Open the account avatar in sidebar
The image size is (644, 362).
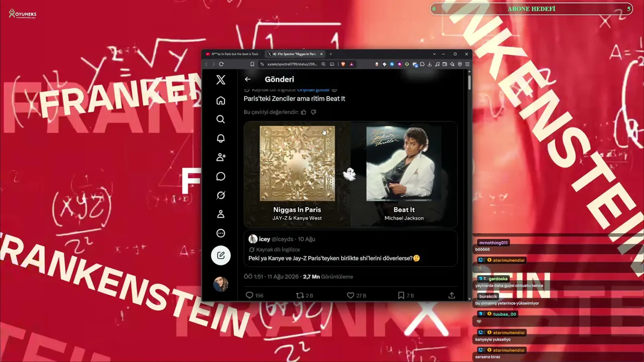220,284
